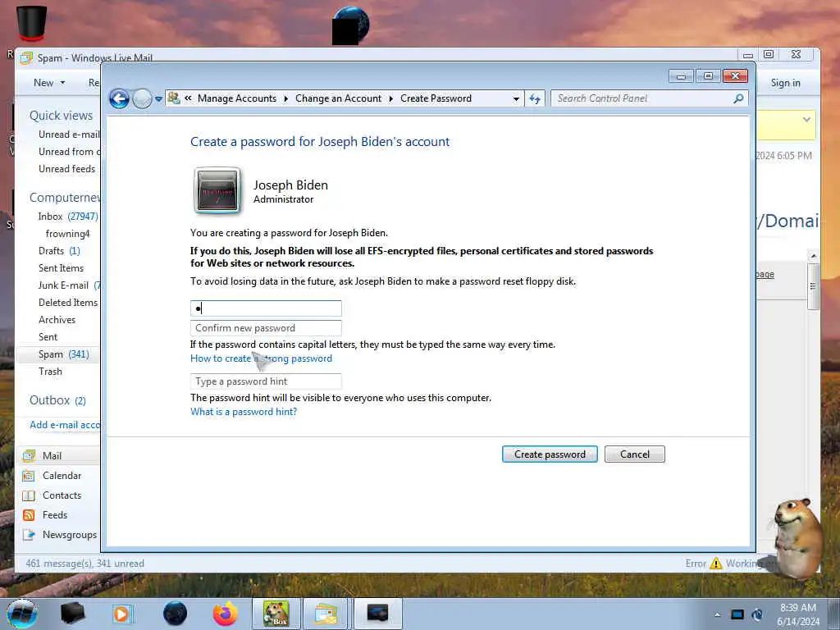Click the Newsgroups icon

pos(29,535)
